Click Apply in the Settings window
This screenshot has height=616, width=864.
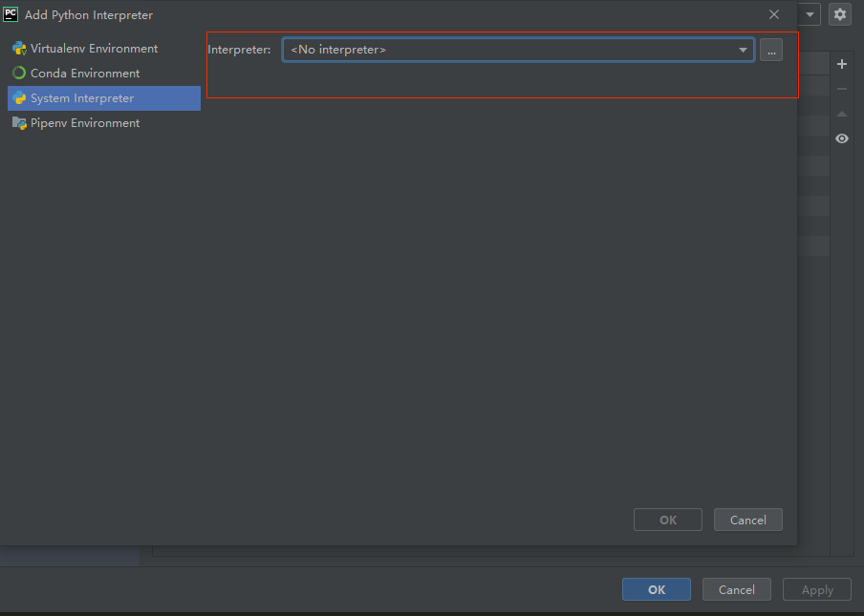(x=817, y=589)
